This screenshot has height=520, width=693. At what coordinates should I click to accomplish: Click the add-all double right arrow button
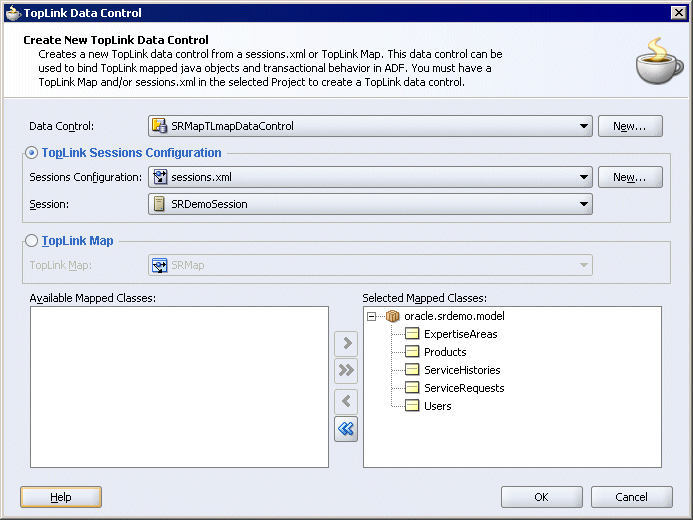tap(346, 370)
